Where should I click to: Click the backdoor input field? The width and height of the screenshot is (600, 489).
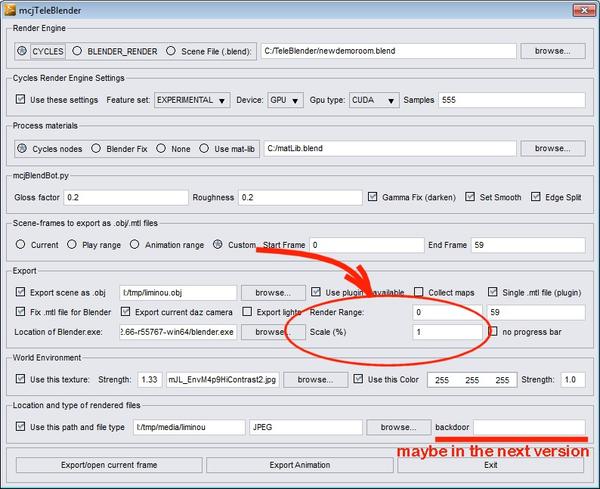(529, 427)
